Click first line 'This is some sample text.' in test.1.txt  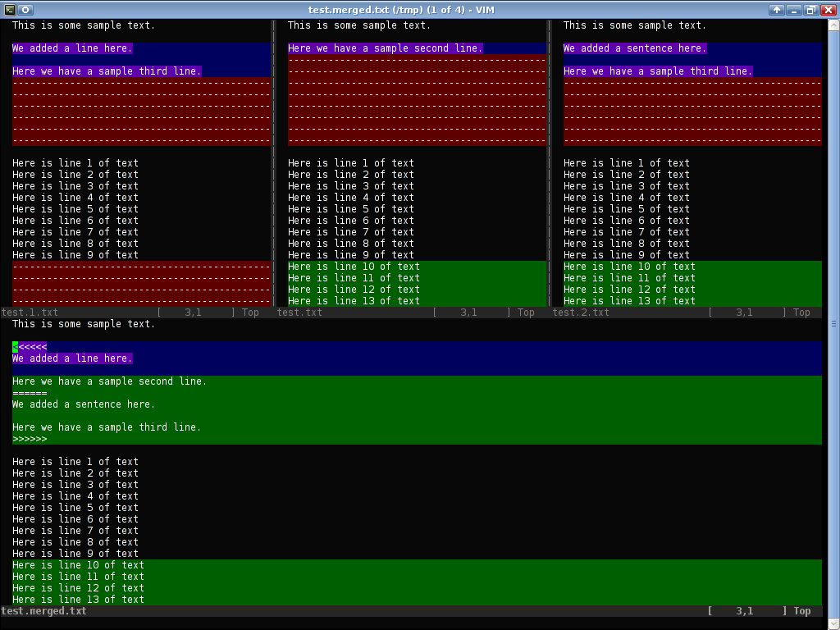pos(84,25)
